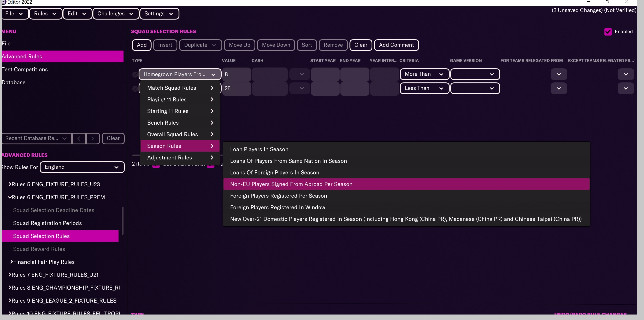644x320 pixels.
Task: Open relegated-from dropdown arrow in second row
Action: (559, 88)
